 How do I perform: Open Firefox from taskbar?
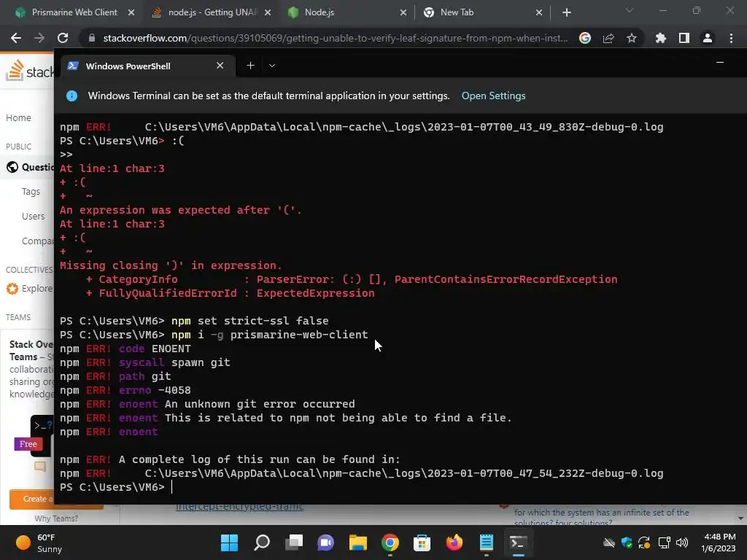[454, 542]
